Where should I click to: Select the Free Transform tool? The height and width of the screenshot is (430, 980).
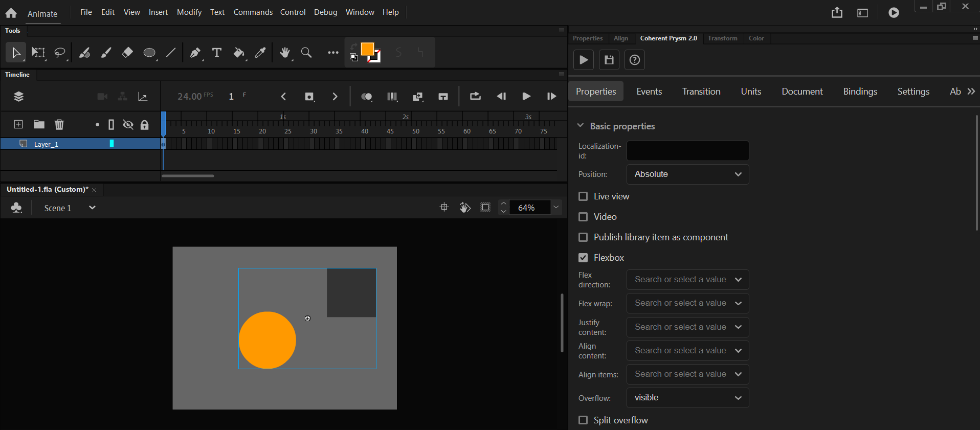click(x=38, y=53)
